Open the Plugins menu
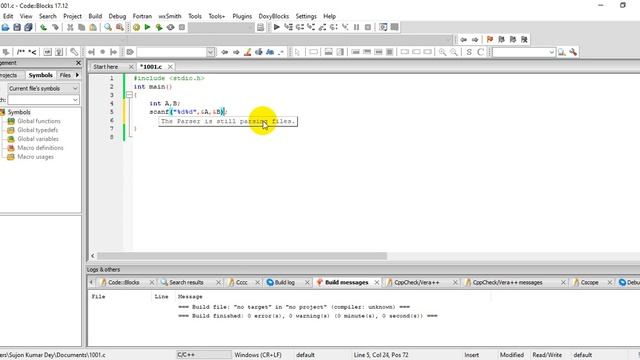The height and width of the screenshot is (360, 640). tap(242, 16)
